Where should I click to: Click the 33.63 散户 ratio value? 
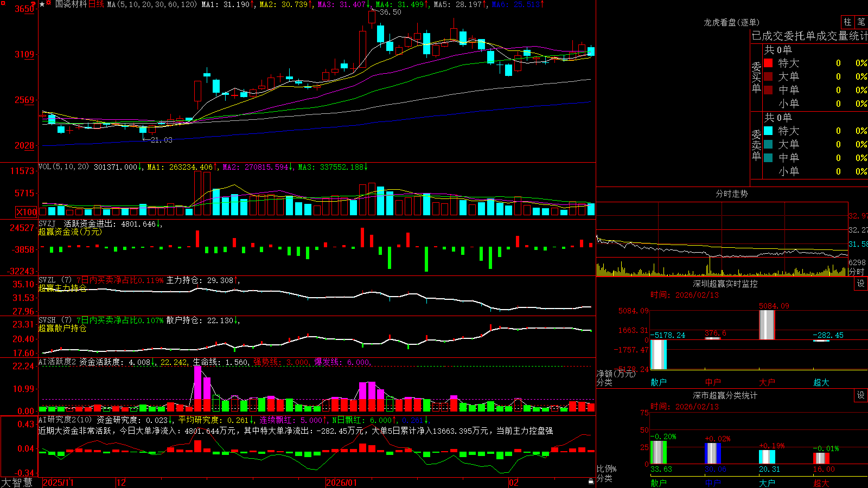[661, 469]
